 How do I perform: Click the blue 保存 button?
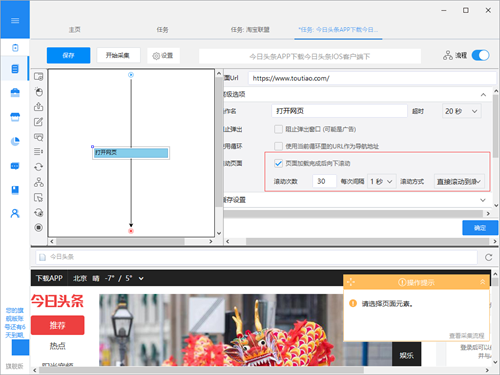pos(68,55)
